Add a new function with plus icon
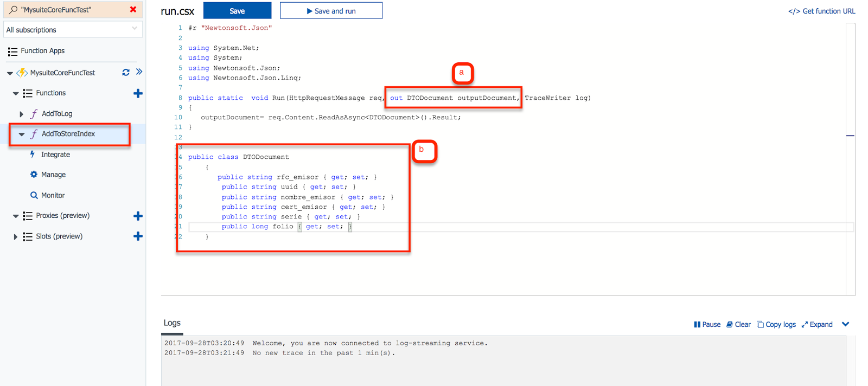Screen dimensions: 868x386 [x=138, y=93]
